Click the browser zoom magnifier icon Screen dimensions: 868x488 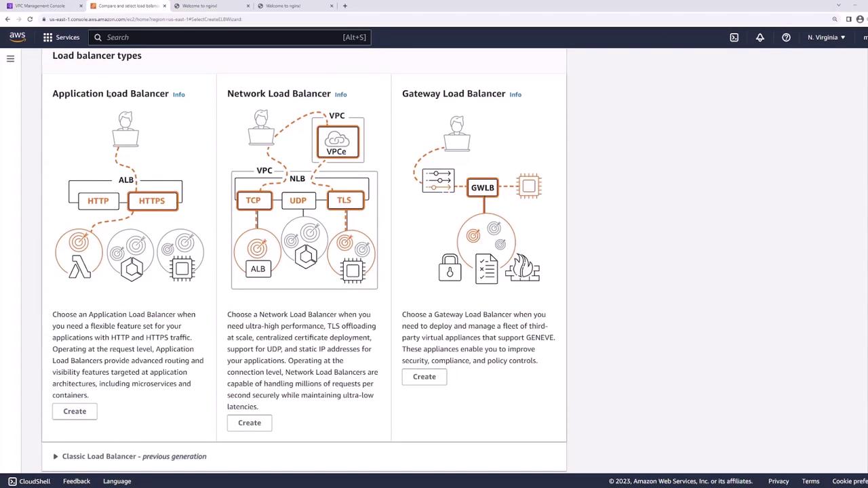(835, 19)
